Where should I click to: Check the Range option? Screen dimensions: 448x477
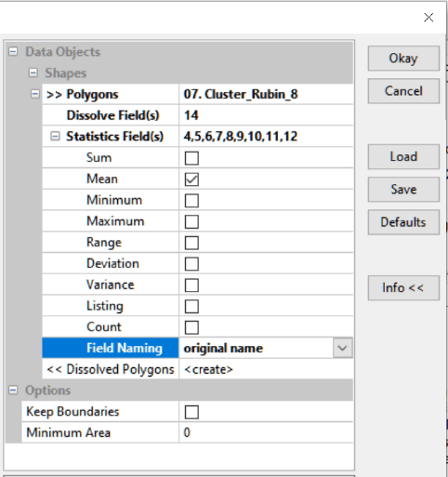(x=191, y=243)
